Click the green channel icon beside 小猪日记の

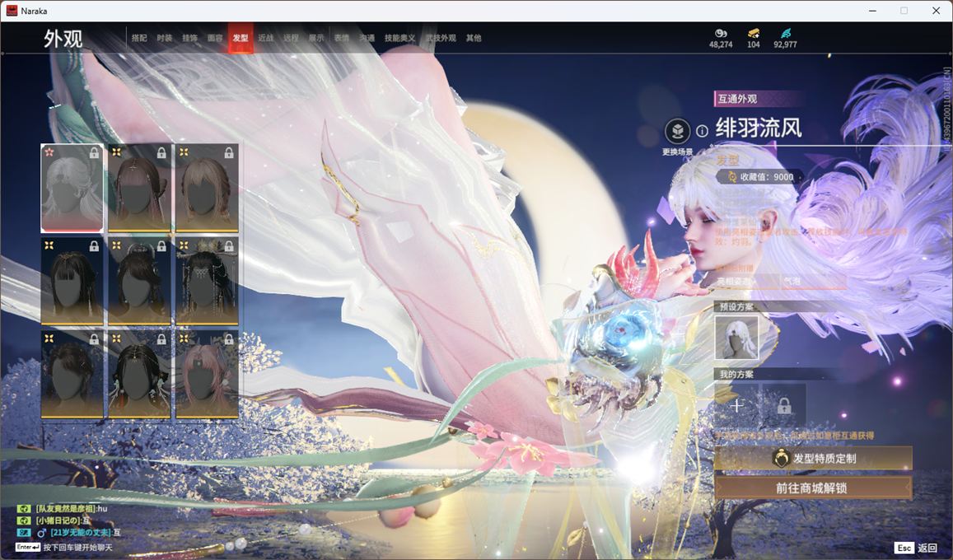[23, 520]
